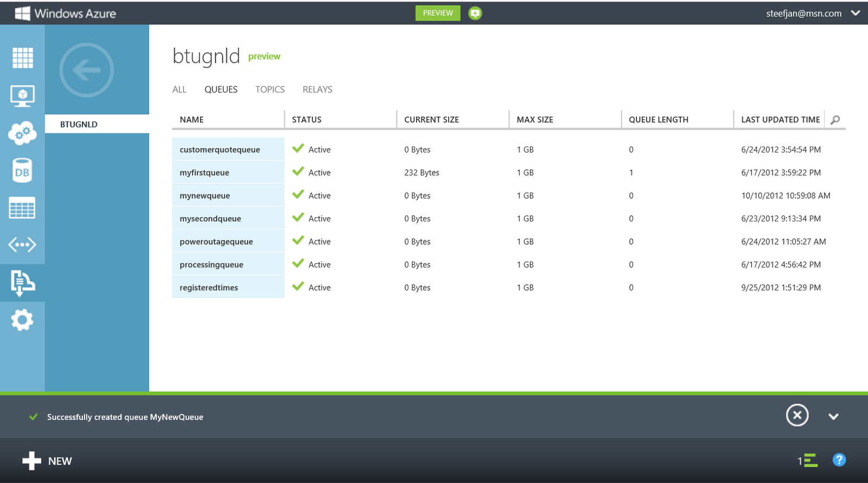Click '9/25/2012 1:51:29 PM' timestamp
The width and height of the screenshot is (868, 483).
[x=781, y=288]
